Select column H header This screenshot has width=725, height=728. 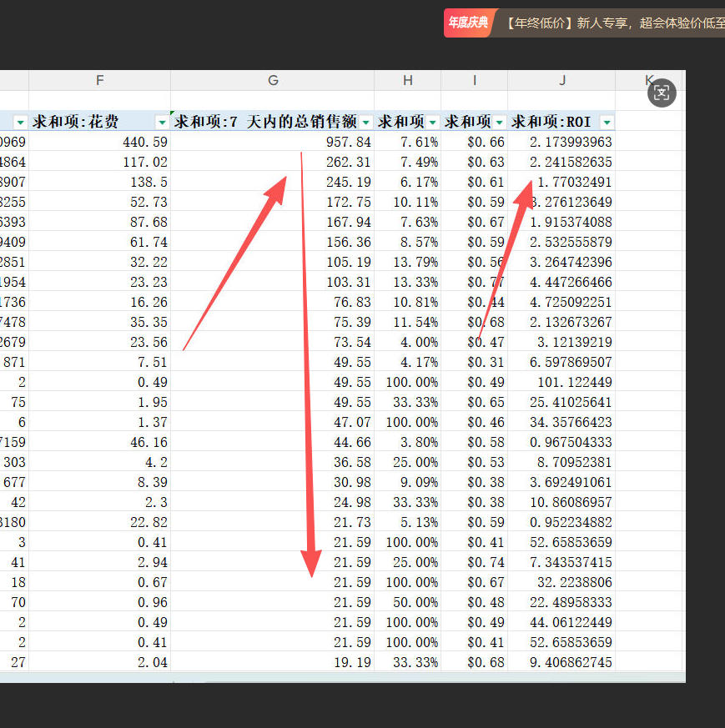pos(407,80)
